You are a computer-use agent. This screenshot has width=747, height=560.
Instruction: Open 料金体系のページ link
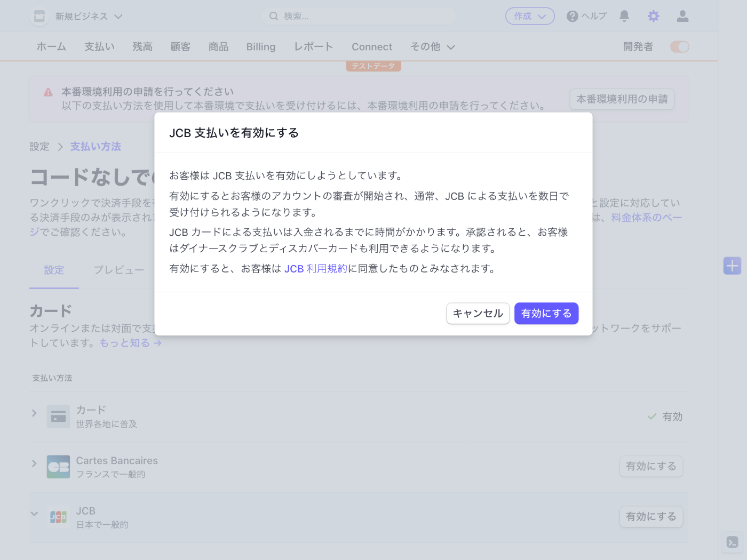646,218
